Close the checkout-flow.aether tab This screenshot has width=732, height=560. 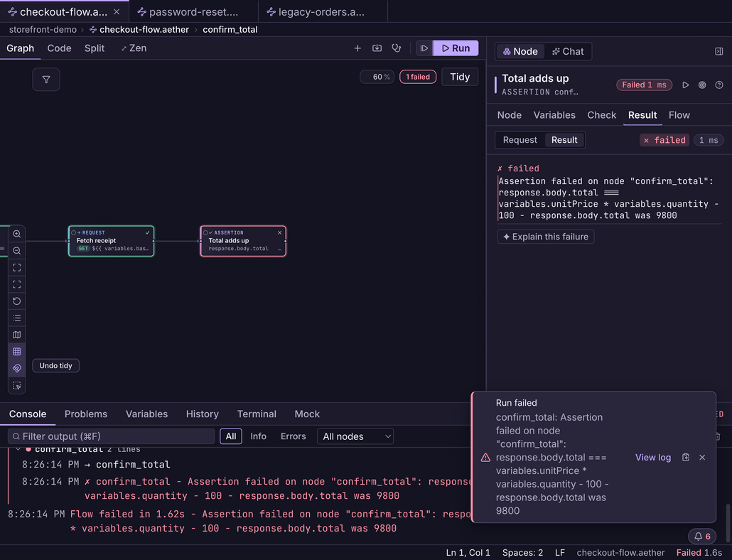coord(117,11)
